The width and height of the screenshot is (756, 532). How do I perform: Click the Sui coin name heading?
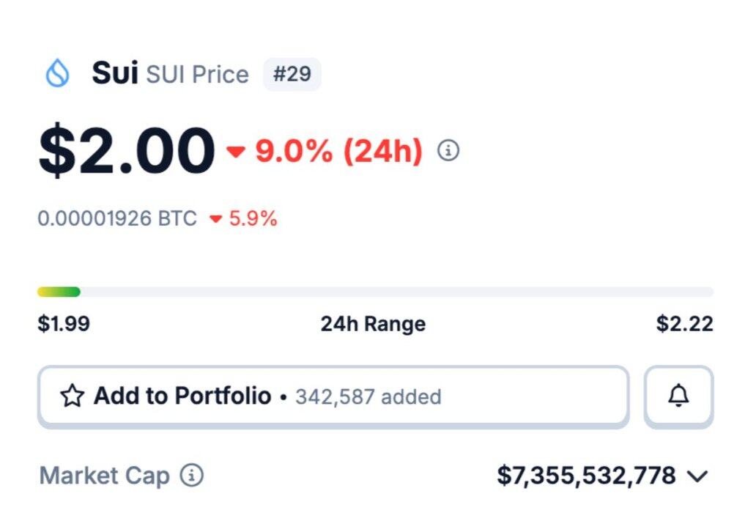[114, 73]
